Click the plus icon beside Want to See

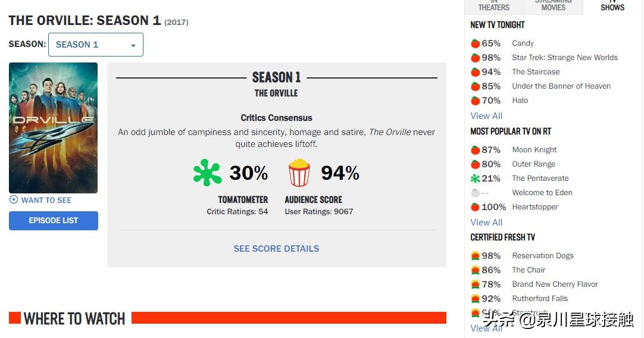14,200
